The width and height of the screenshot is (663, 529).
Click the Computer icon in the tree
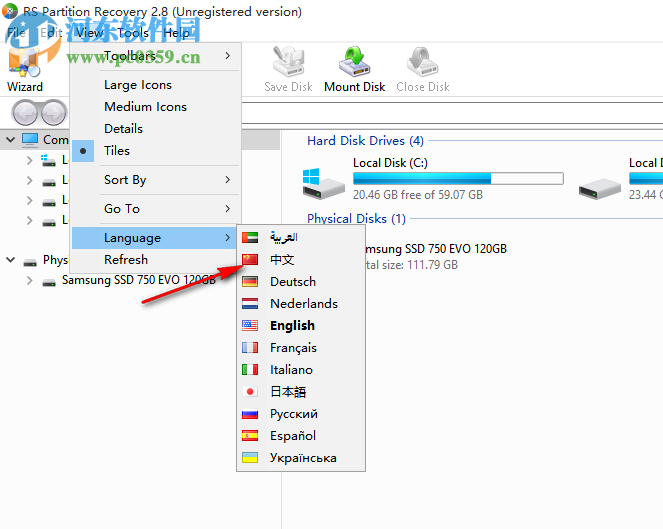click(30, 140)
